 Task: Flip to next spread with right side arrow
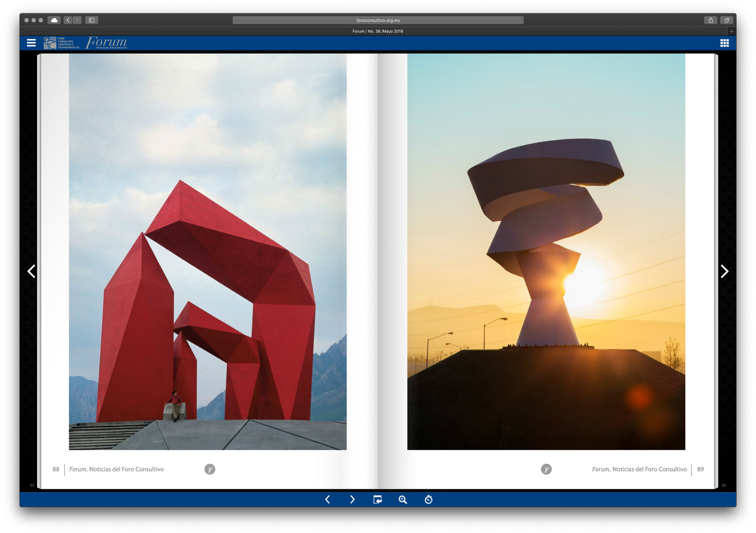tap(724, 271)
